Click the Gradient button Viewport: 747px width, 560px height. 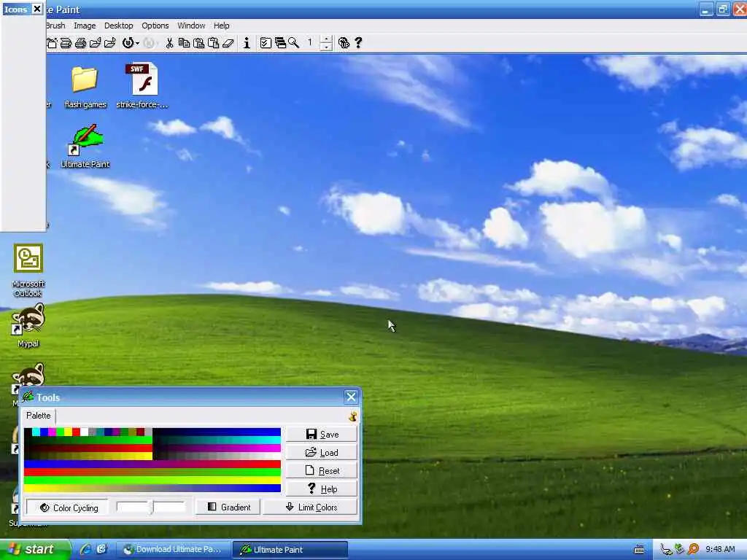(228, 507)
